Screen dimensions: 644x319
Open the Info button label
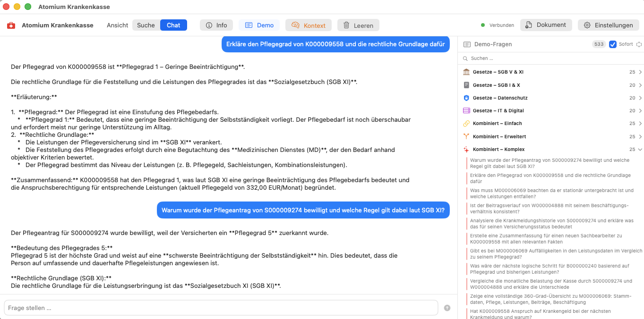(x=222, y=25)
